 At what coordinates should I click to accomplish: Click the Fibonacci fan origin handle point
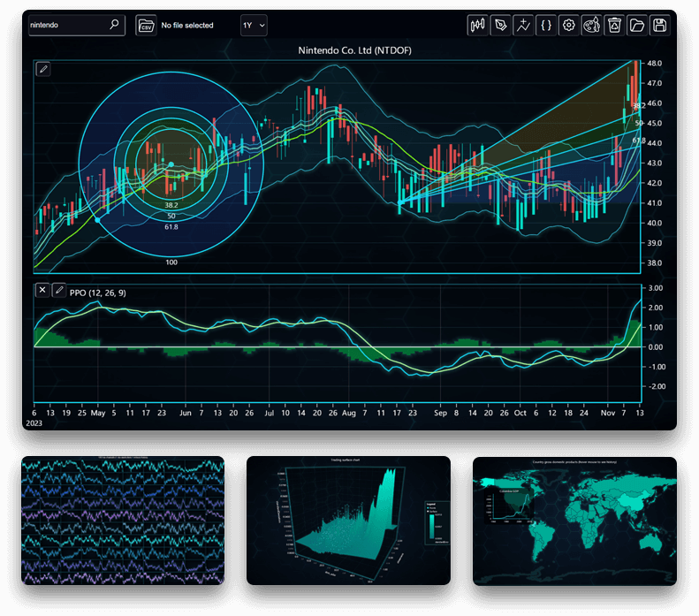pos(400,202)
